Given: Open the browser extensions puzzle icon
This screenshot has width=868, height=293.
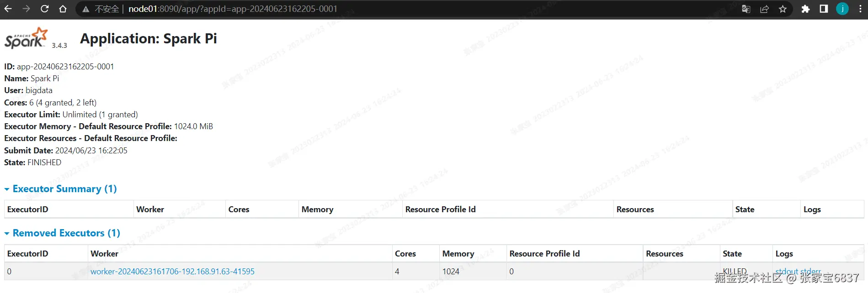Looking at the screenshot, I should (x=805, y=9).
